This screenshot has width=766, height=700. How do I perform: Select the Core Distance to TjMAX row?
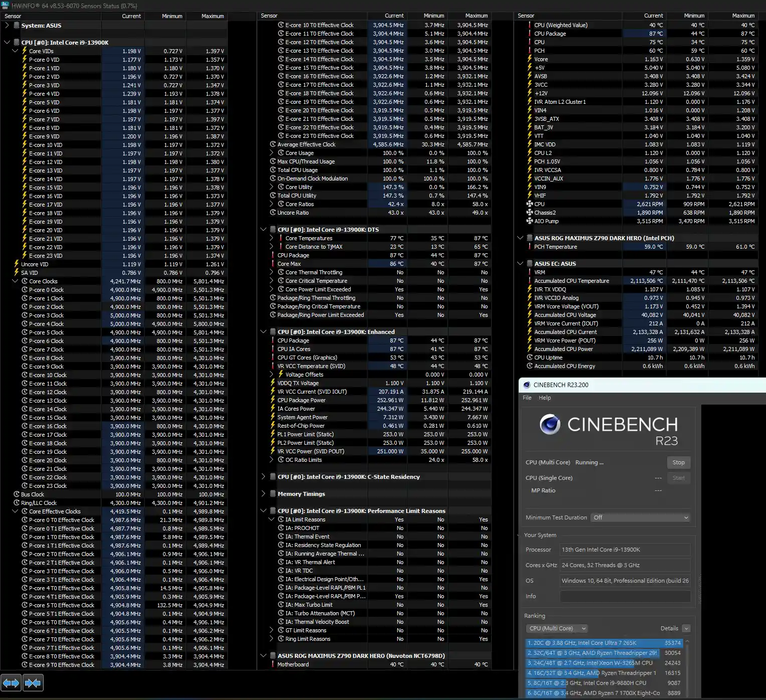click(x=375, y=247)
